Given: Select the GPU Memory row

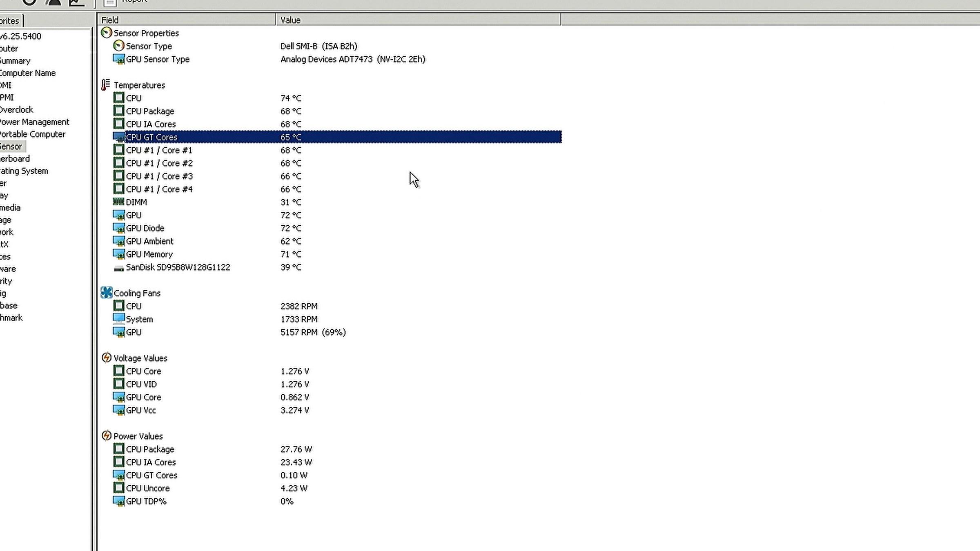Looking at the screenshot, I should coord(337,254).
